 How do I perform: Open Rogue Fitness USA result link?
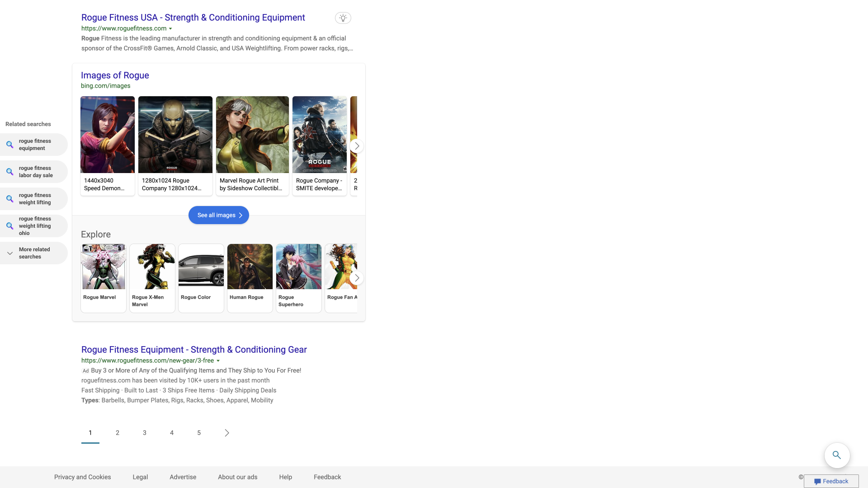click(x=193, y=18)
